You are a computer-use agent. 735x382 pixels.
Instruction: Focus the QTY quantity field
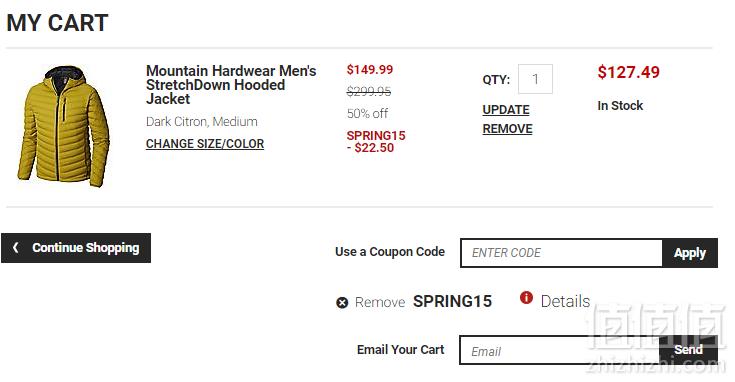pyautogui.click(x=535, y=79)
